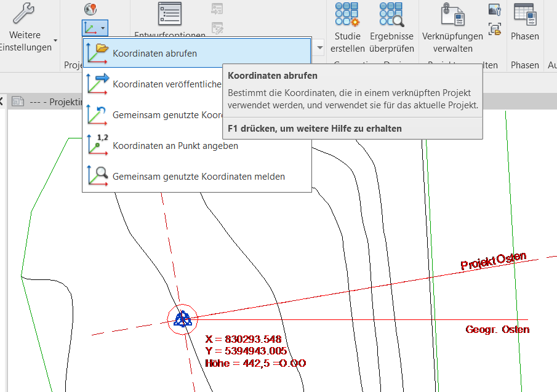Open Verknüpfungen verwalten
Viewport: 557px width, 392px height.
click(452, 14)
